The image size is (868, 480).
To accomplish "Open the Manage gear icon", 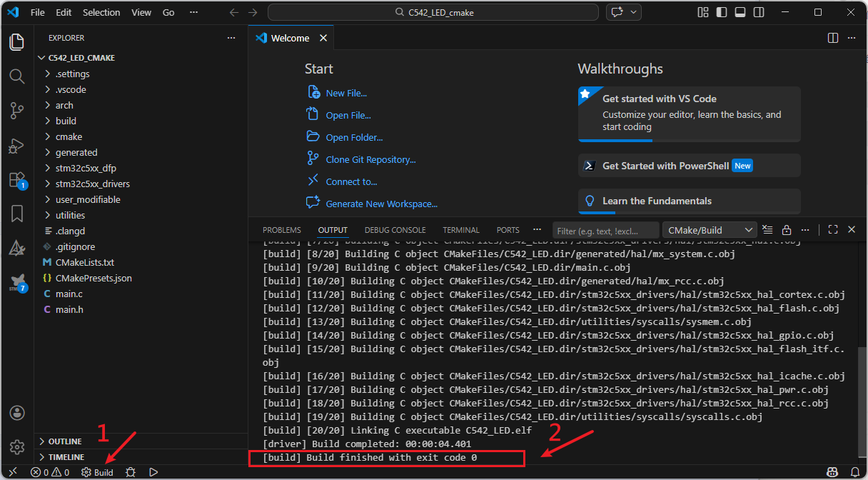I will tap(16, 447).
